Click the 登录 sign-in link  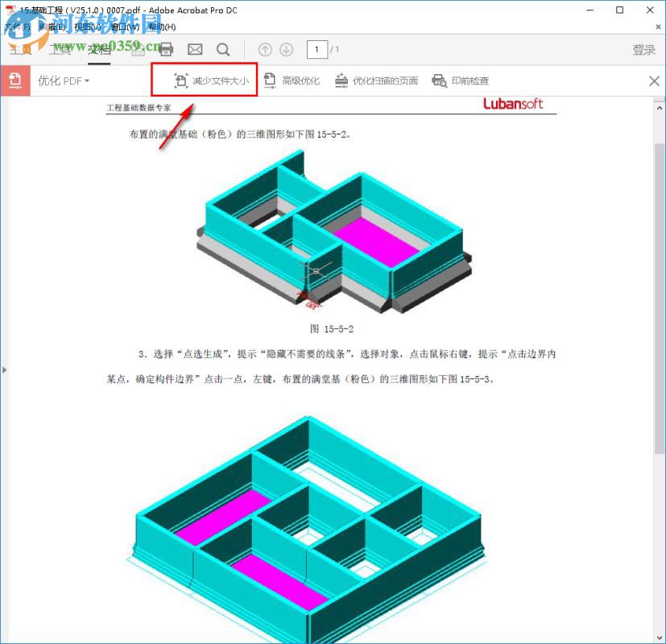pyautogui.click(x=643, y=49)
